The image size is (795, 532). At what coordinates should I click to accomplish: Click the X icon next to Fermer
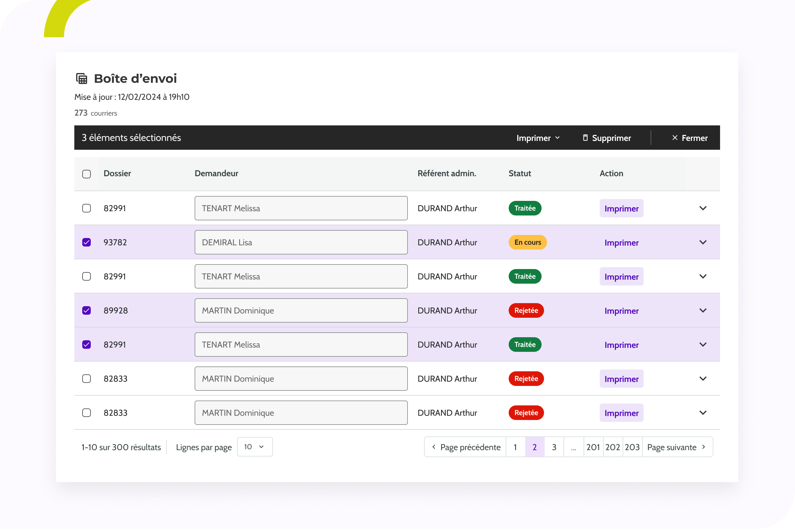(674, 138)
